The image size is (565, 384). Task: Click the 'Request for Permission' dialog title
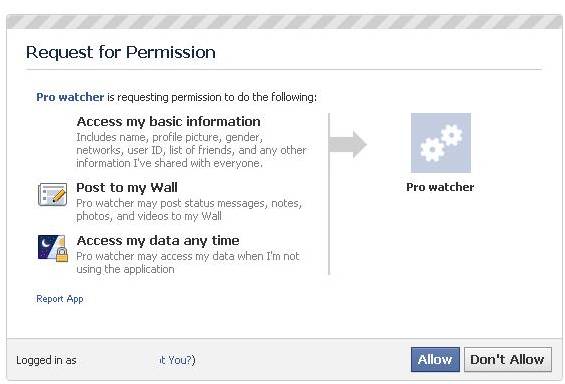[x=121, y=52]
